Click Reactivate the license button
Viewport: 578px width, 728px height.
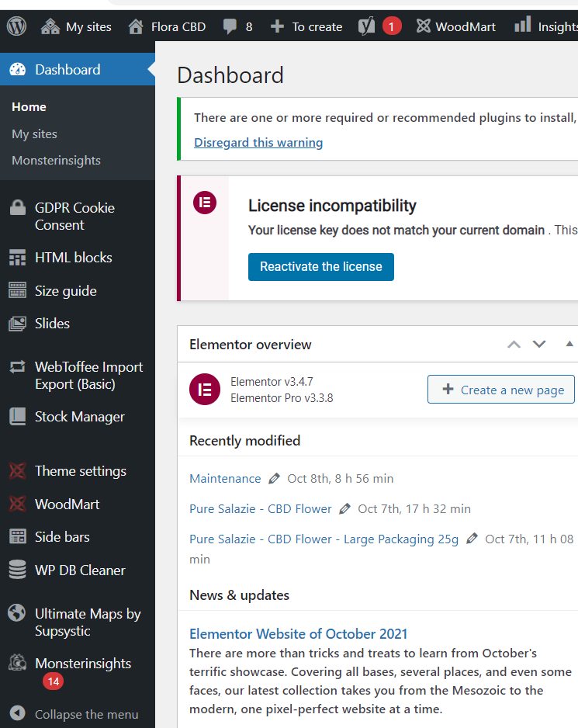320,266
